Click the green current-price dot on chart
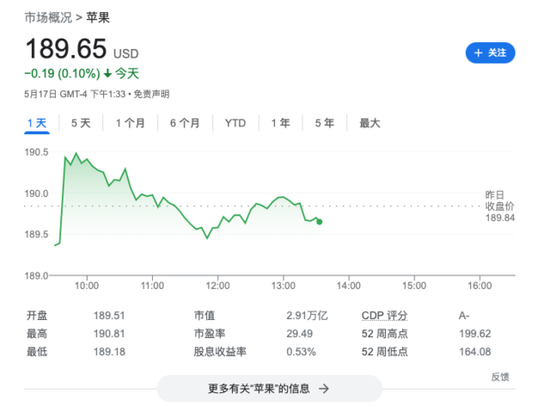The image size is (550, 412). [319, 222]
